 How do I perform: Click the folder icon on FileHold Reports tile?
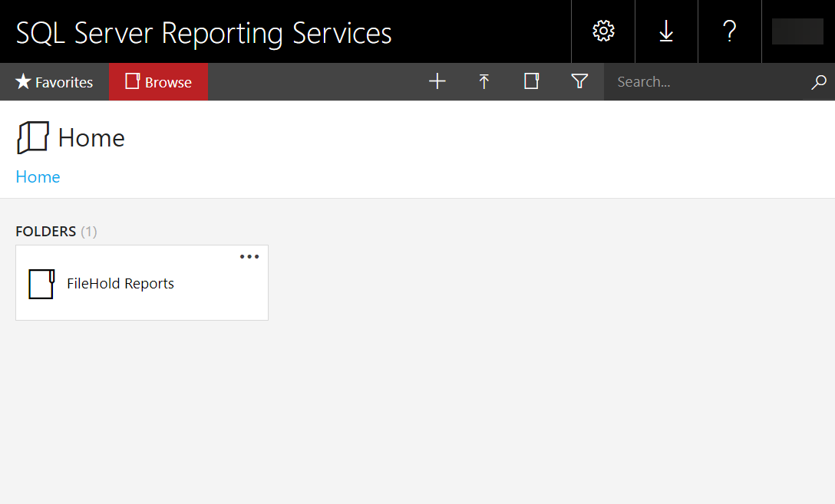41,283
